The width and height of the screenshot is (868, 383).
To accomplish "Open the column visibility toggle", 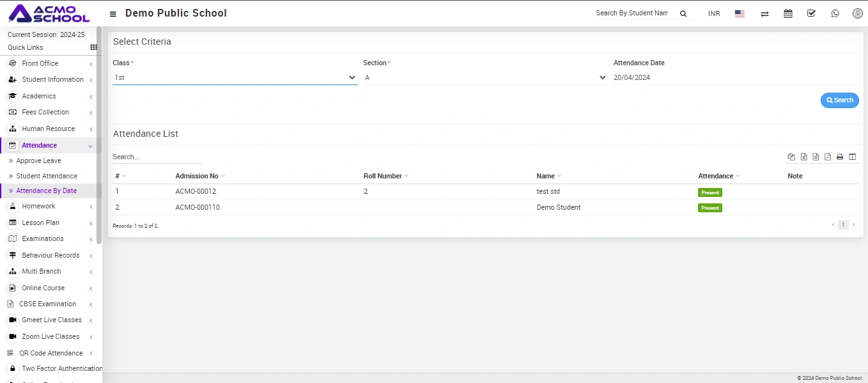I will (x=852, y=157).
